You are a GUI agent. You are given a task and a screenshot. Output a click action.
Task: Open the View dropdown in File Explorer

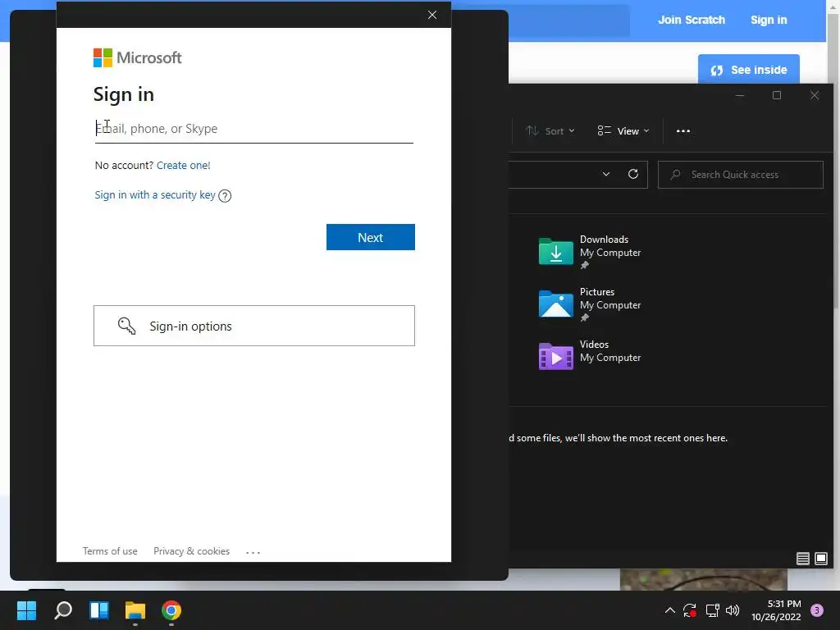tap(623, 130)
